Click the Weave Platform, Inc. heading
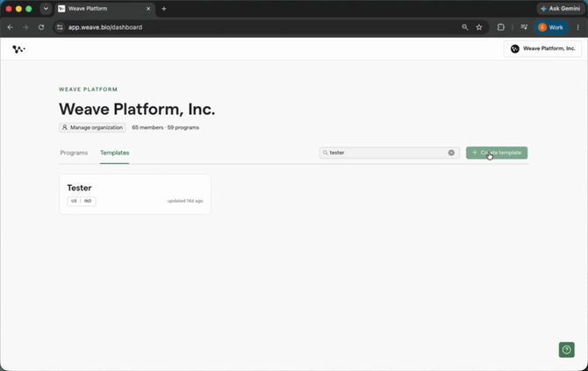The image size is (588, 371). point(137,109)
